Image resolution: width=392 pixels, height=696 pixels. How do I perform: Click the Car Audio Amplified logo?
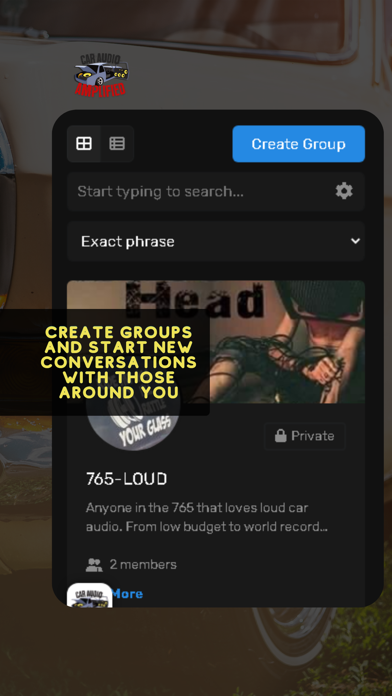pyautogui.click(x=101, y=75)
